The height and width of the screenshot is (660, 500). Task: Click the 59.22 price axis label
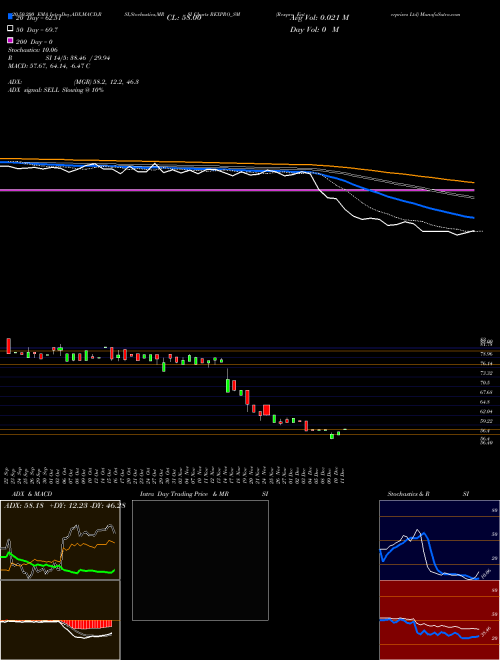pyautogui.click(x=486, y=421)
